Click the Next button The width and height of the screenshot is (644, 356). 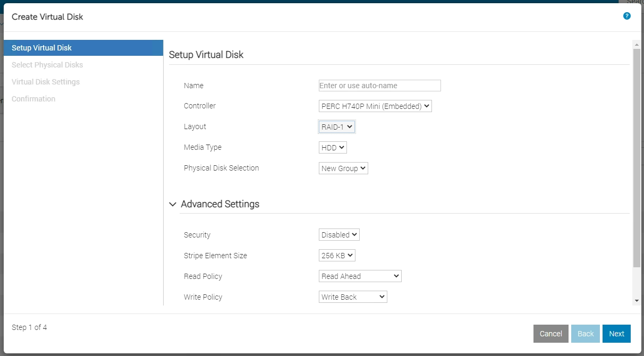pos(616,333)
